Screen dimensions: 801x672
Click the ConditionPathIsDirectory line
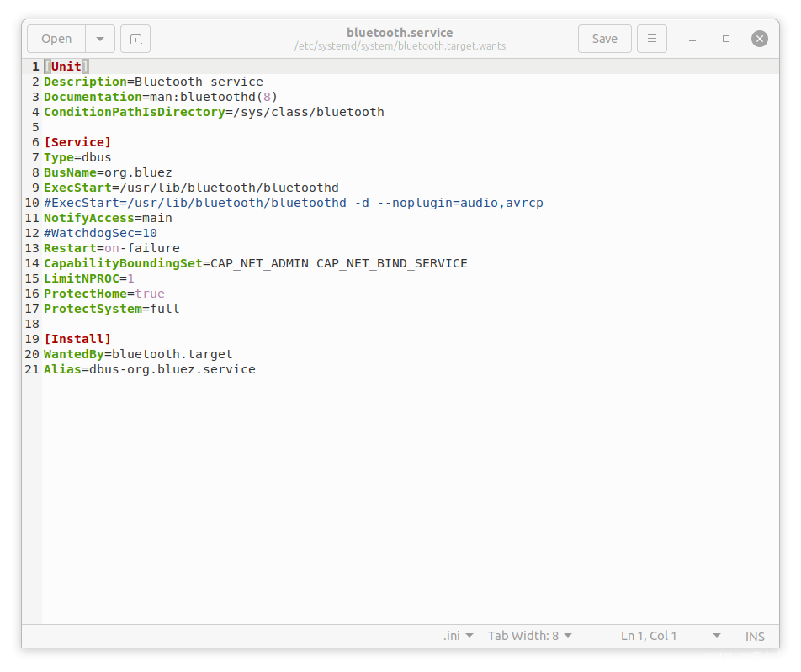[214, 112]
